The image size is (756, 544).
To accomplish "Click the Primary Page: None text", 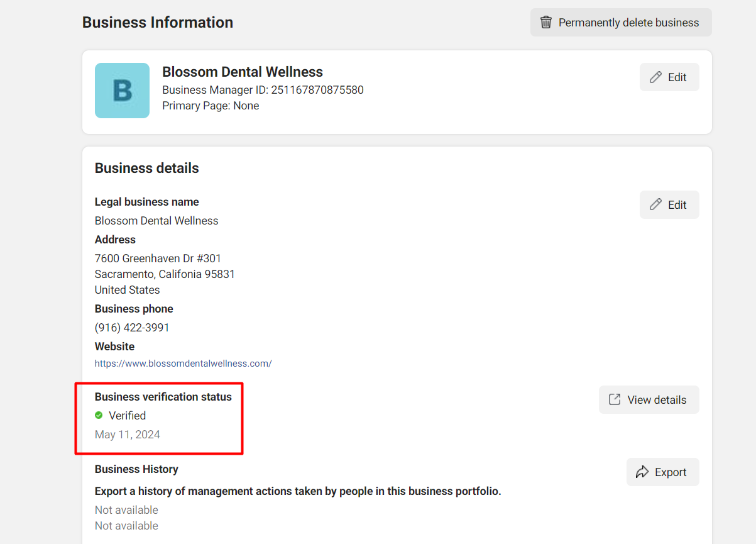I will 211,106.
